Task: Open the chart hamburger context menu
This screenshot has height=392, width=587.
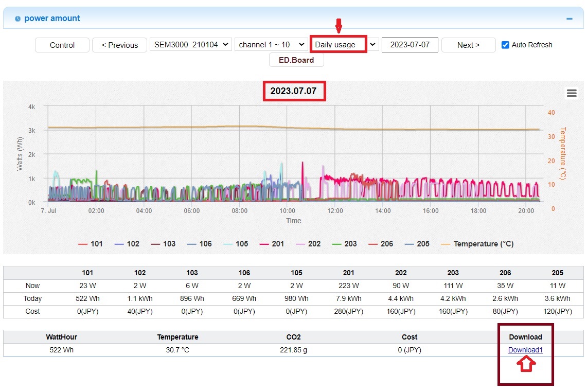Action: (571, 93)
